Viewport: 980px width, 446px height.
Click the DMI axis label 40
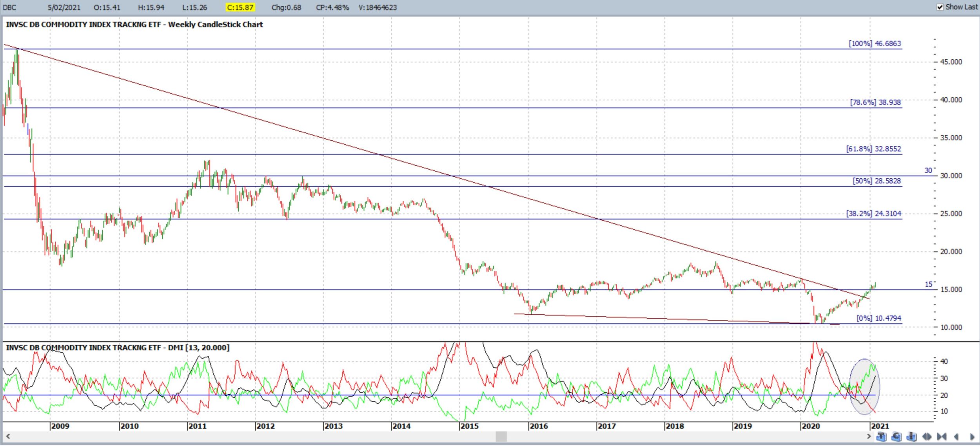(x=944, y=361)
